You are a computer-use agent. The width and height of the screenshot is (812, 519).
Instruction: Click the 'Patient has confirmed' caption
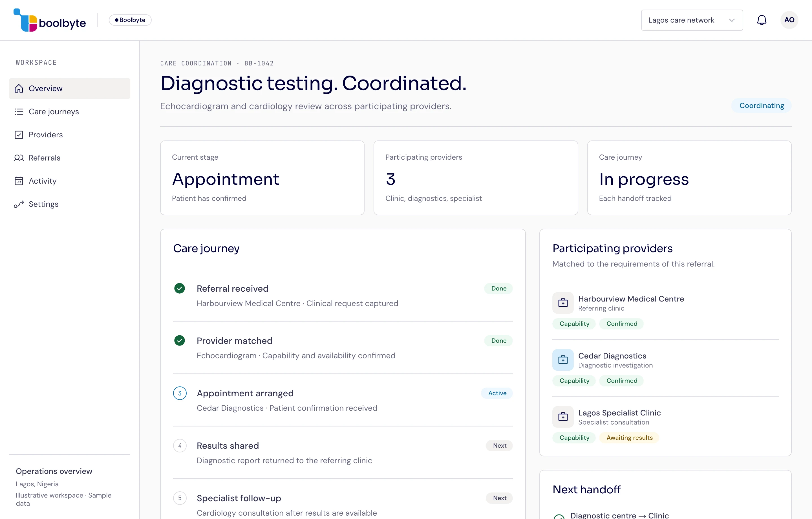point(209,198)
